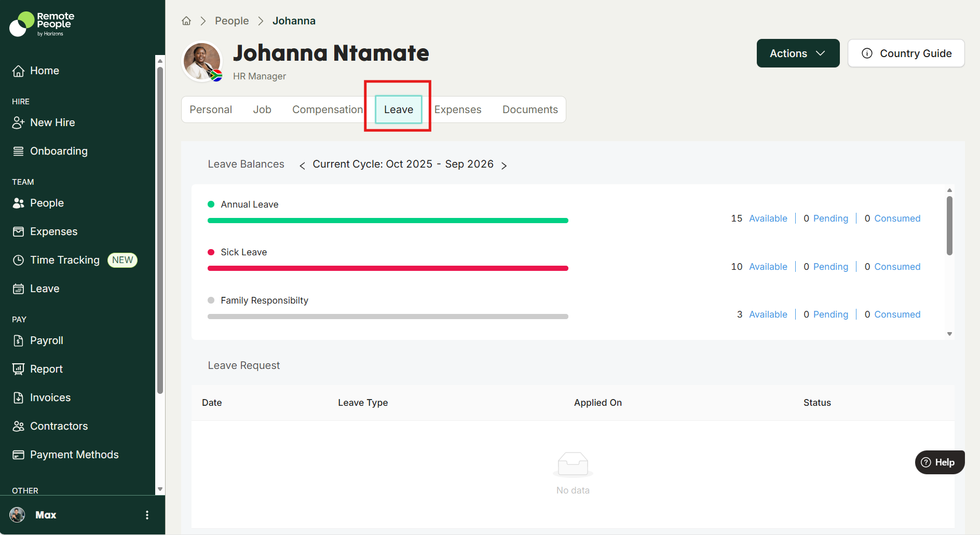Click the sidebar scroll up arrow
Image resolution: width=980 pixels, height=535 pixels.
tap(160, 61)
